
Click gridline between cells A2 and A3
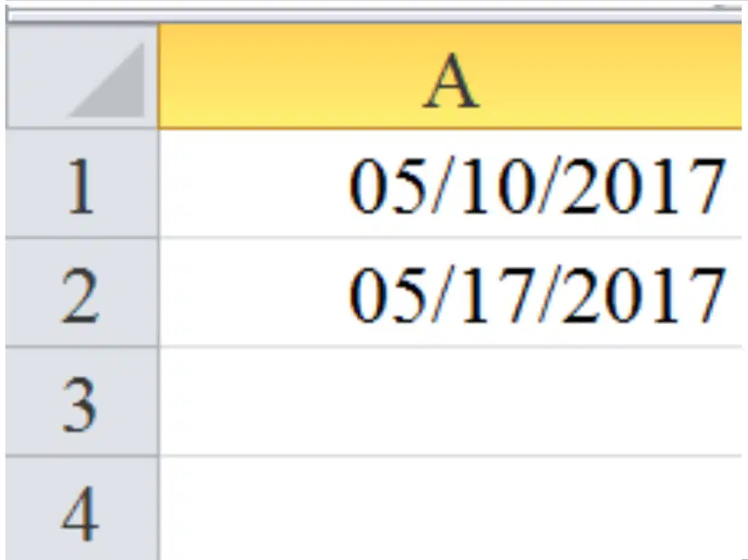pyautogui.click(x=450, y=346)
